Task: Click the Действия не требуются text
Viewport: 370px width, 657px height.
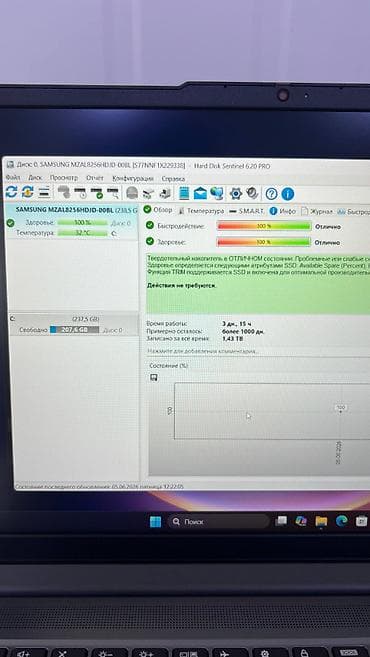Action: [182, 285]
